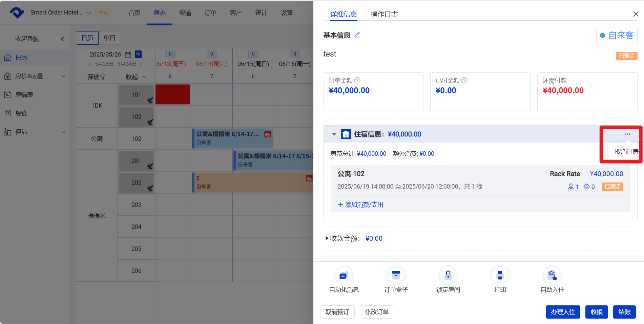
Task: Click the 取消预订 button
Action: pyautogui.click(x=337, y=312)
